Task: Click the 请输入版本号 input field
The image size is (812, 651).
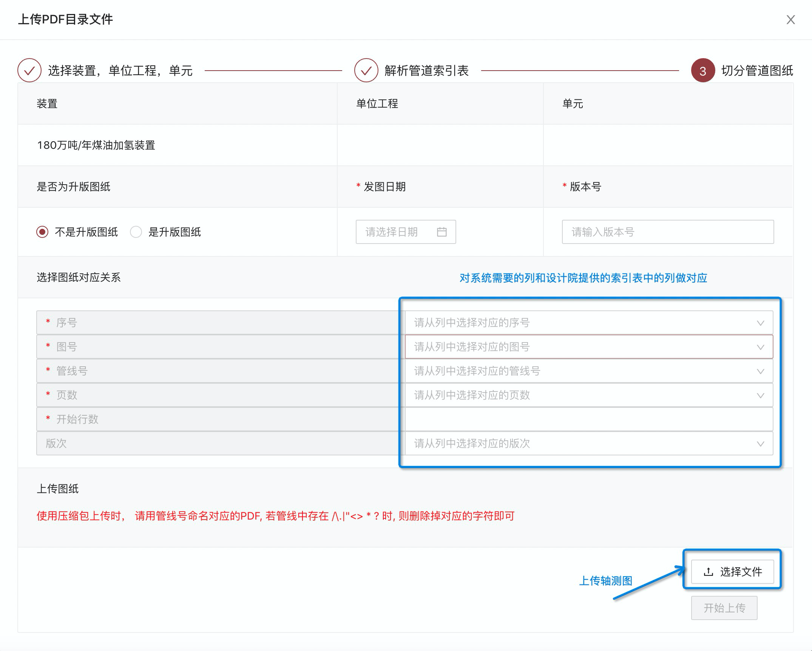Action: pos(668,232)
